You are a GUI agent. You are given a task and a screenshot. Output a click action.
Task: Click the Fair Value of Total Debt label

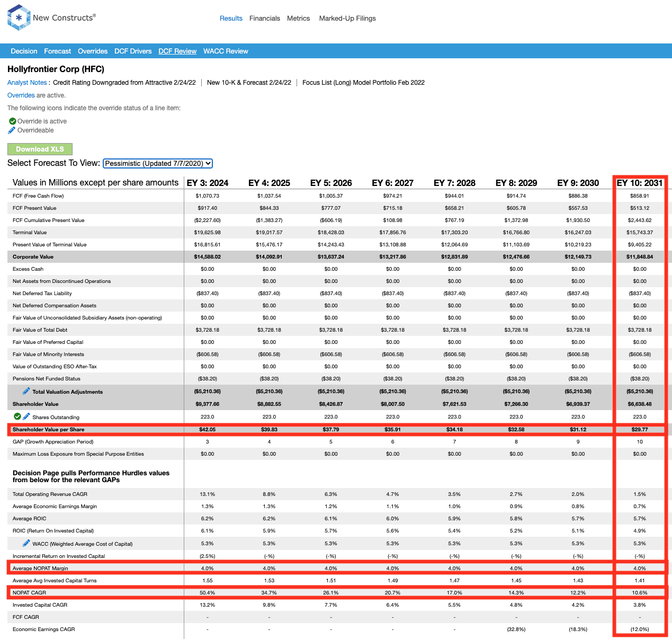pyautogui.click(x=40, y=330)
